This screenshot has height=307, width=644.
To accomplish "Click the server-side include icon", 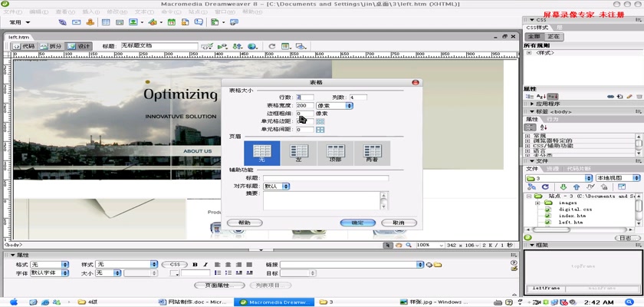I will pyautogui.click(x=186, y=22).
